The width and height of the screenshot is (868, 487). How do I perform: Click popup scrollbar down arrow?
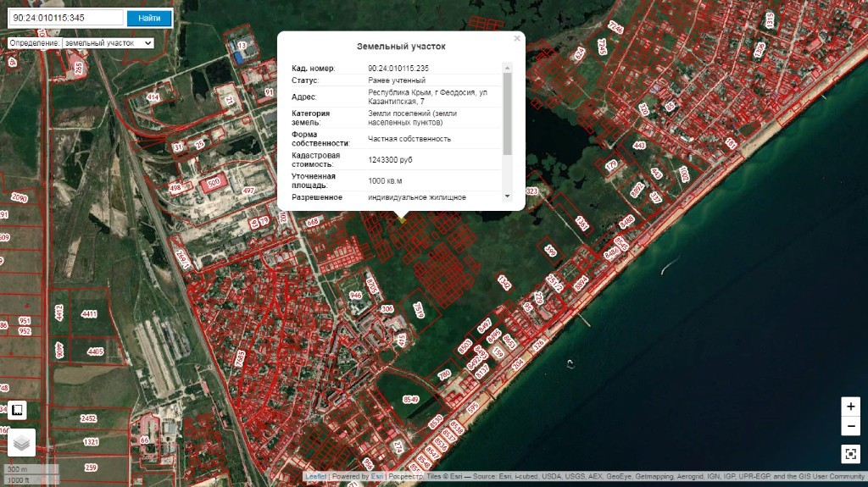click(x=508, y=196)
